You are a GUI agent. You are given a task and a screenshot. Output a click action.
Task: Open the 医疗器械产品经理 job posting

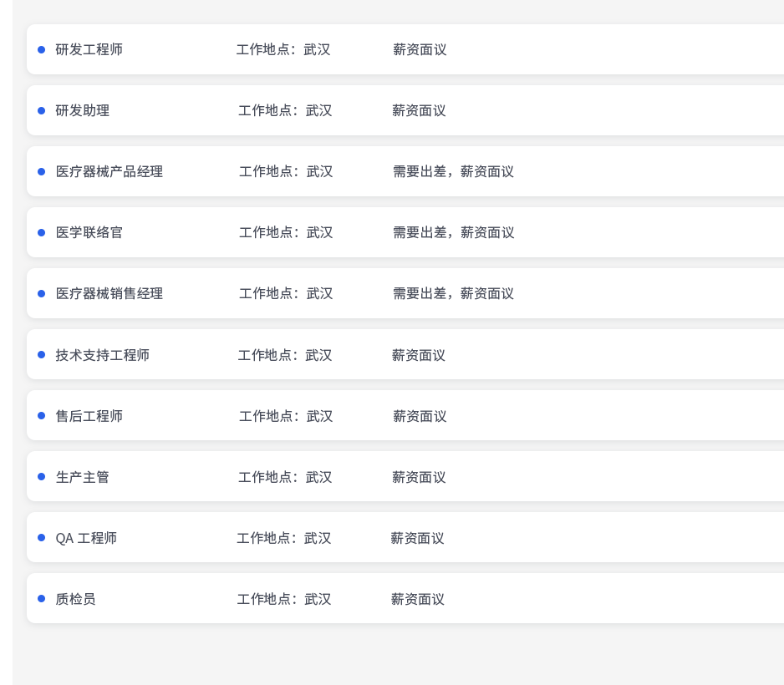[x=109, y=171]
